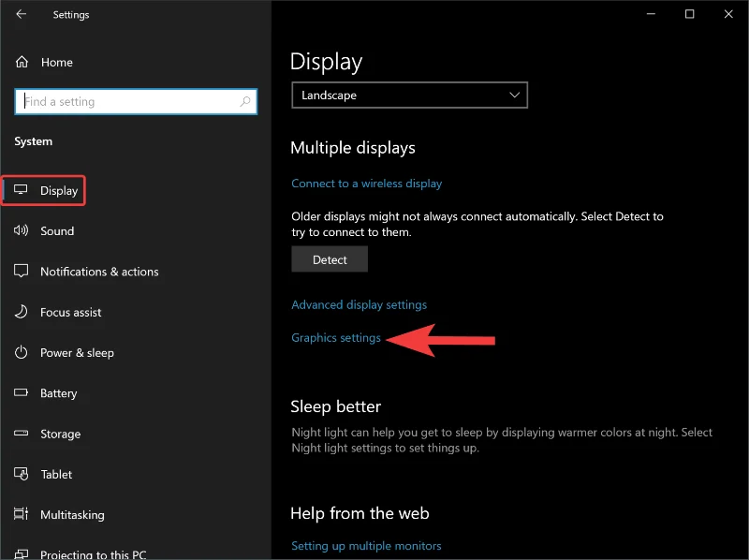Click the Tablet icon
The width and height of the screenshot is (749, 560).
coord(21,474)
